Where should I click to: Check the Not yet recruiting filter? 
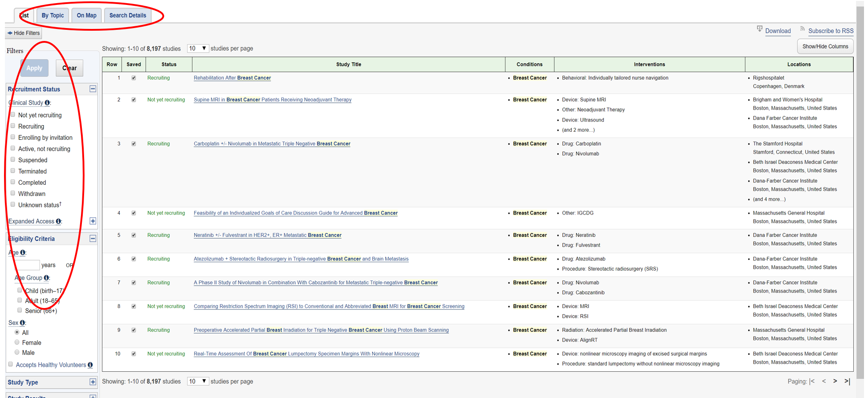pyautogui.click(x=13, y=114)
